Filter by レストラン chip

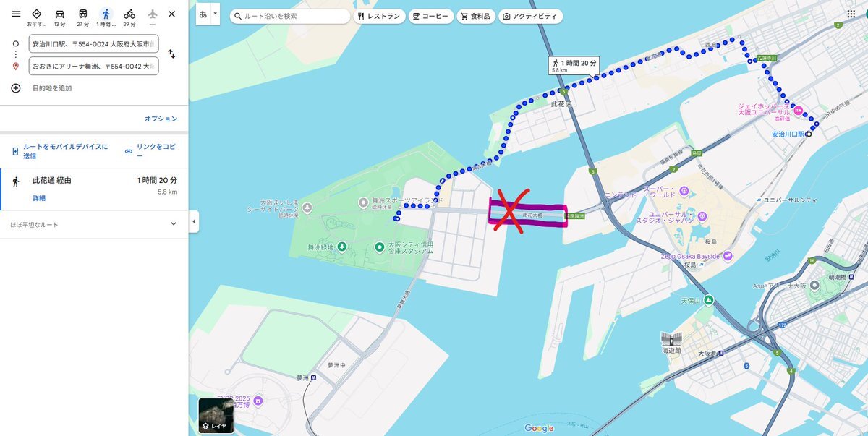pyautogui.click(x=378, y=16)
